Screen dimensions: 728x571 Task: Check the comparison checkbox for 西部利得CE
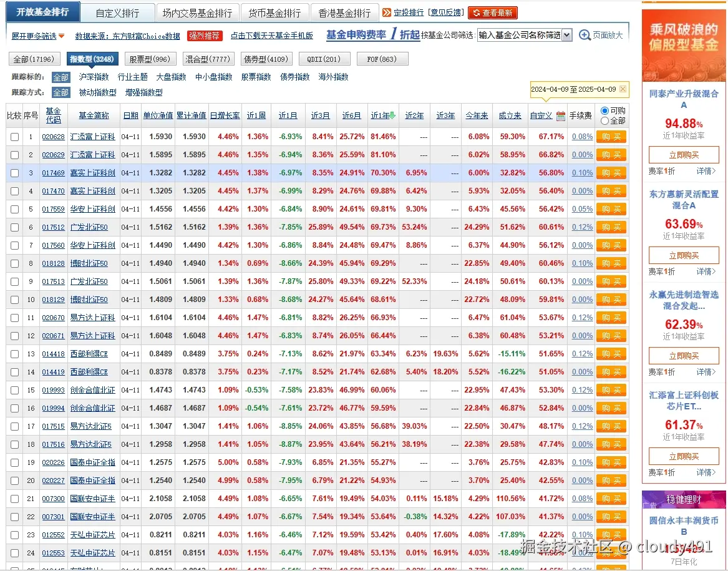(16, 353)
